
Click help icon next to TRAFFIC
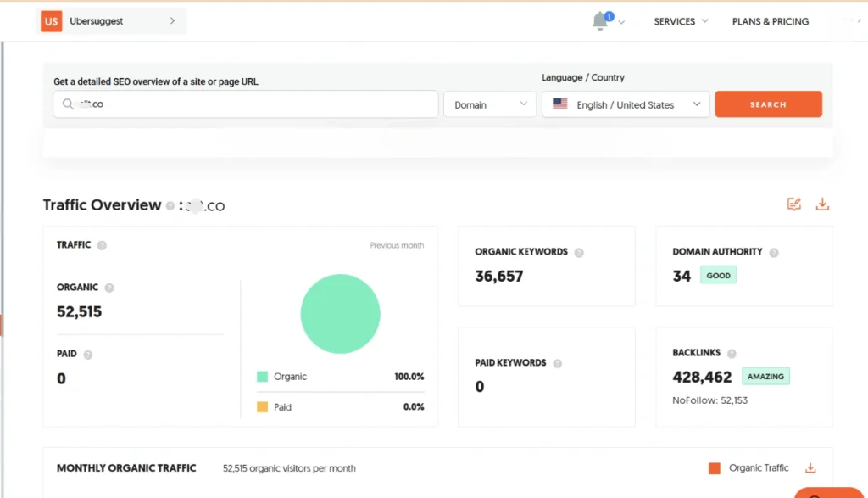[102, 245]
